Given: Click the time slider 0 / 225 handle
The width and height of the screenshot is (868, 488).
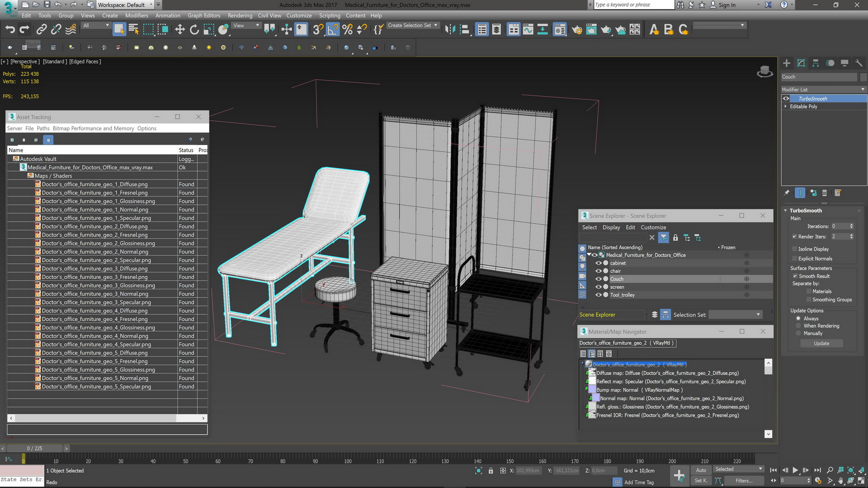Looking at the screenshot, I should click(x=34, y=449).
